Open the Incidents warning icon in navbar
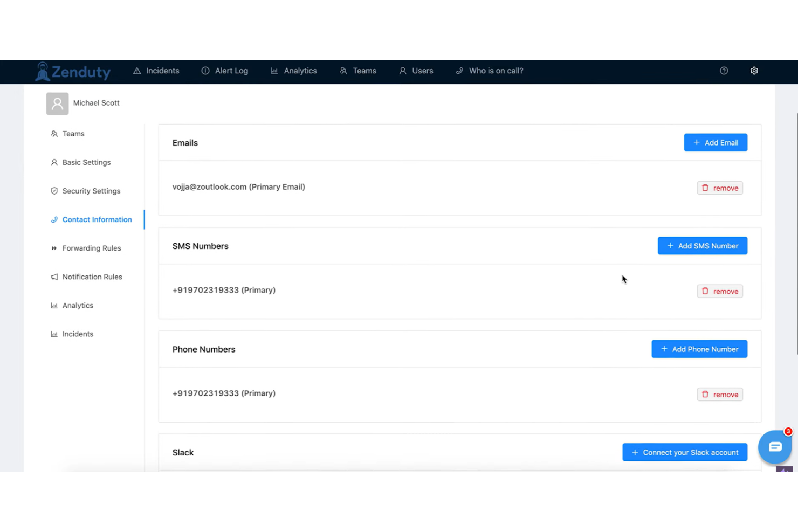798x532 pixels. point(136,71)
